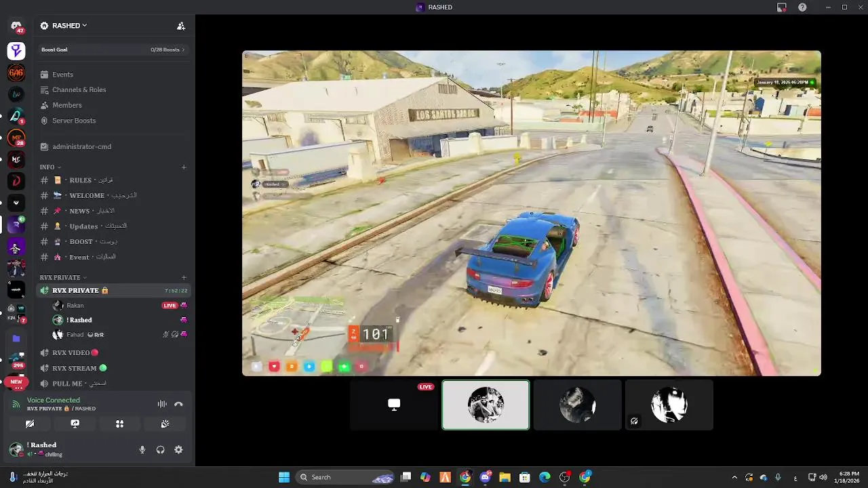Select RVX PRIVATE voice channel
The width and height of the screenshot is (868, 488).
tap(113, 290)
